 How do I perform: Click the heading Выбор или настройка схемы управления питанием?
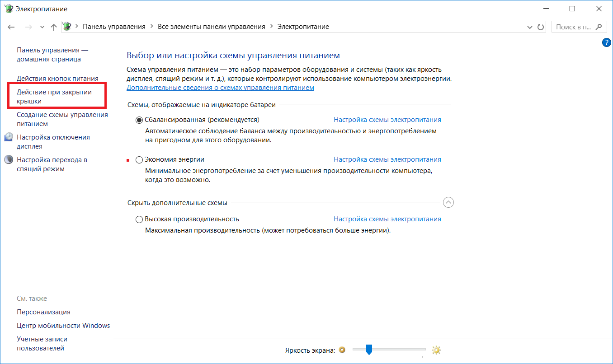pyautogui.click(x=233, y=56)
